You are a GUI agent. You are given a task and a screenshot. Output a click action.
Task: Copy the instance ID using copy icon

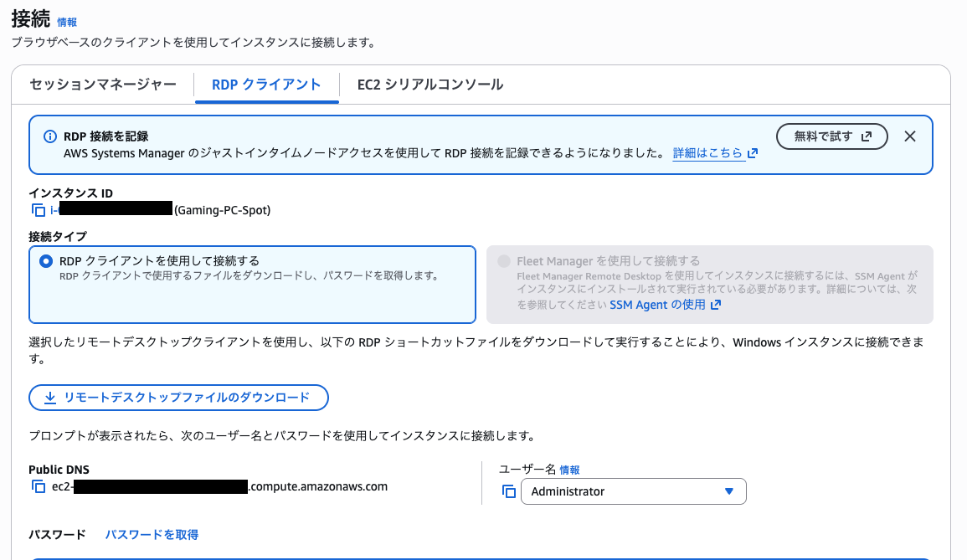tap(38, 209)
